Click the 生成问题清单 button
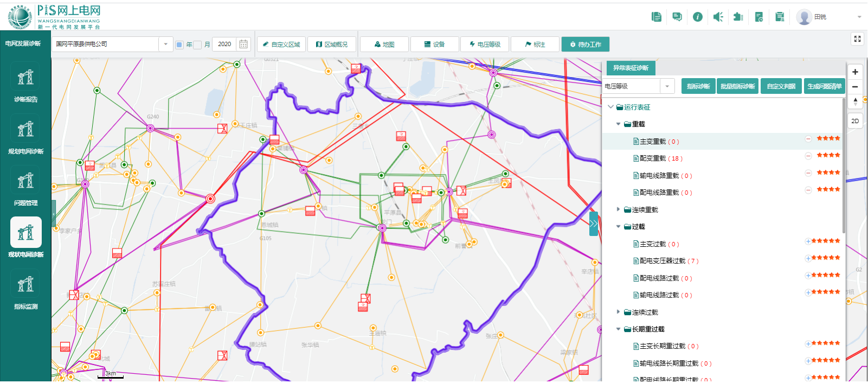Image resolution: width=868 pixels, height=383 pixels. [x=824, y=86]
